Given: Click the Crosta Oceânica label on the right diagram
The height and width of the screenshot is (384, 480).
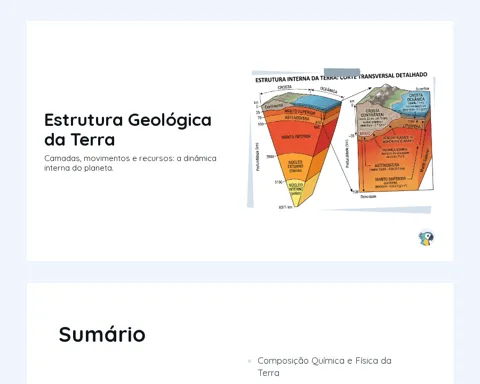Looking at the screenshot, I should click(415, 98).
